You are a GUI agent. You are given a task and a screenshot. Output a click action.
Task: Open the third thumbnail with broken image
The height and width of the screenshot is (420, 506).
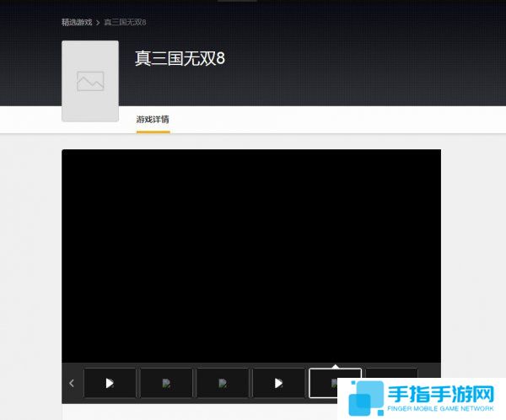[x=223, y=383]
